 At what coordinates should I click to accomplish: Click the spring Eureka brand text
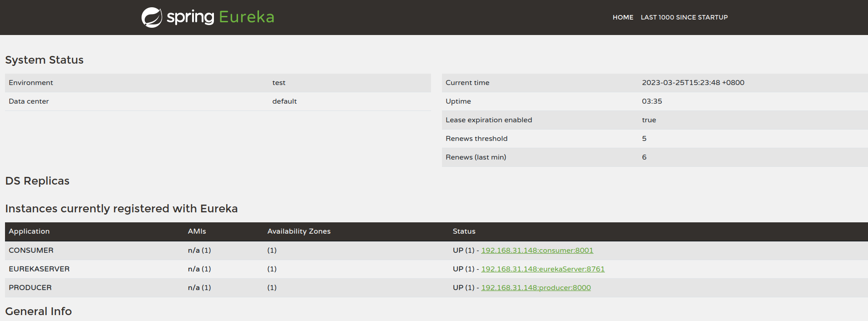[x=220, y=17]
